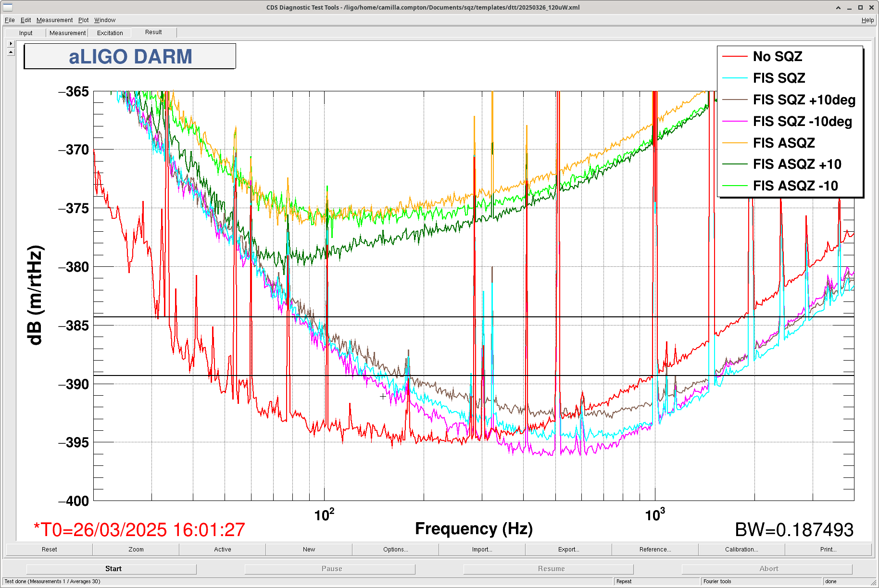Click the FIS ASQZ legend entry
879x588 pixels.
[x=784, y=143]
